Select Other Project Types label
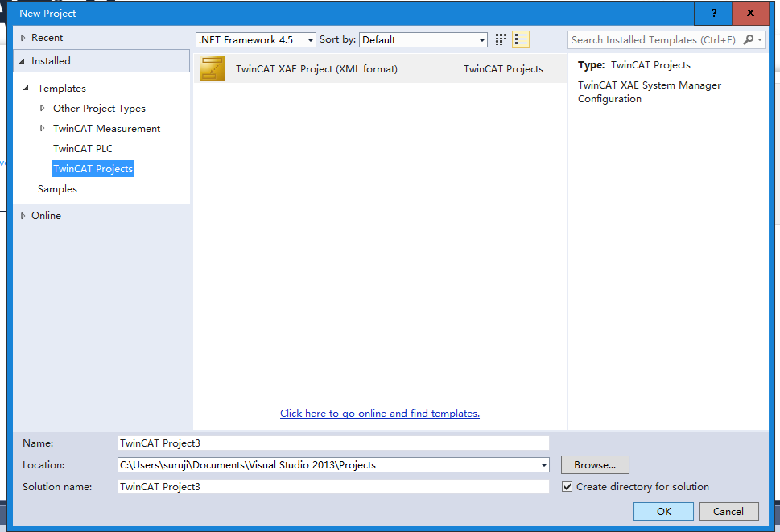 [x=99, y=109]
